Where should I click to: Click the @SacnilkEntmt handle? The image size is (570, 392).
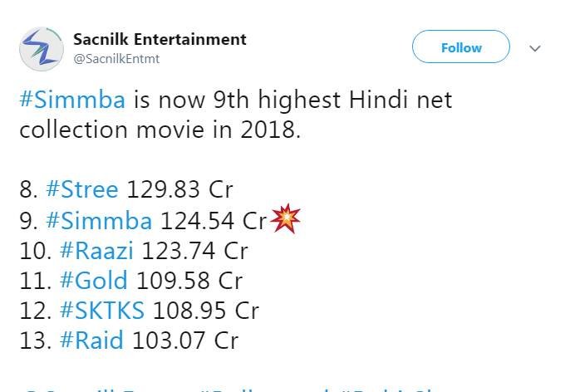[116, 59]
